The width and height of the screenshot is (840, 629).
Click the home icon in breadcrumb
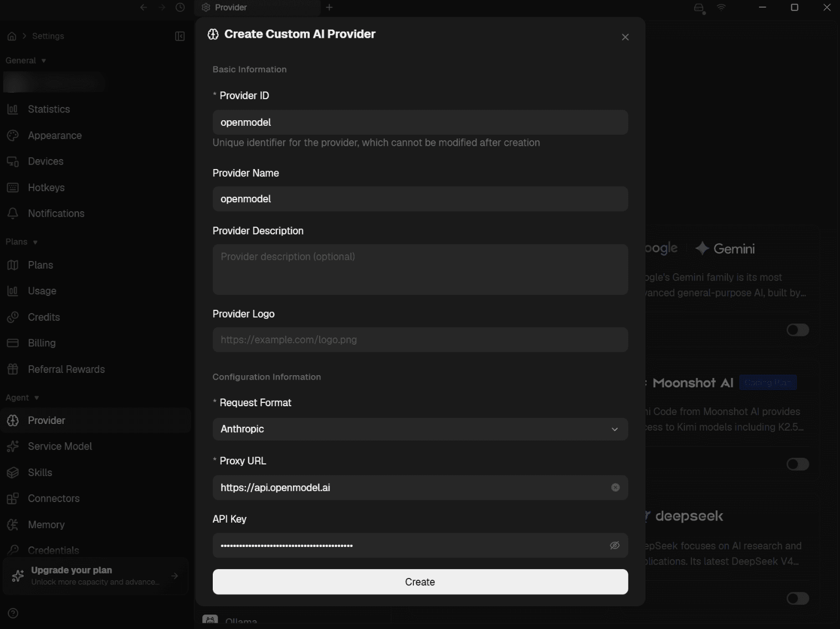tap(12, 36)
